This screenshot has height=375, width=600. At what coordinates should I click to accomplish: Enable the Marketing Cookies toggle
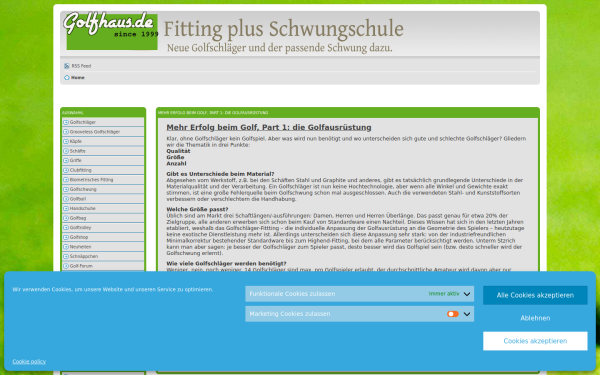point(453,314)
